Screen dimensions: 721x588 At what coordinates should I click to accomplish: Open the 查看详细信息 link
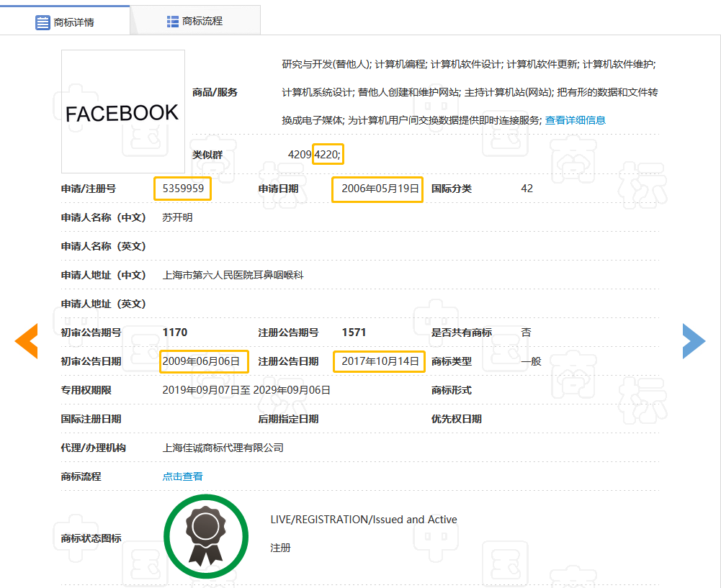(x=575, y=120)
